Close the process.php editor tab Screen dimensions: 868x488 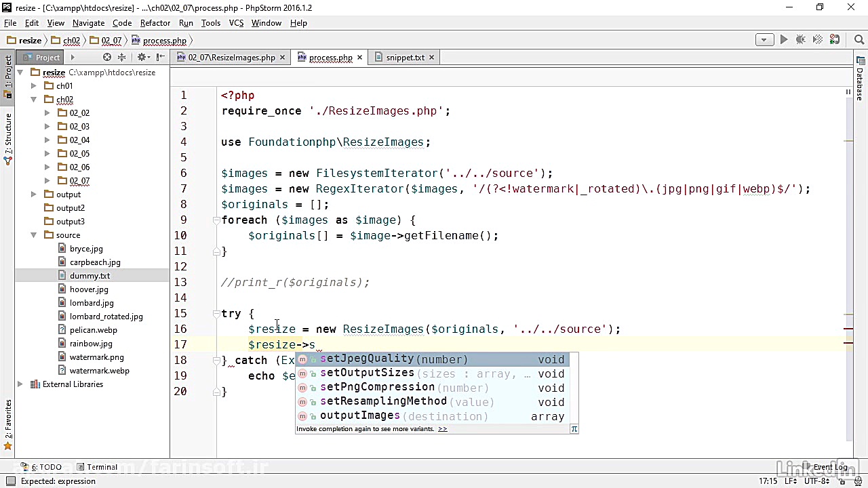pos(359,58)
